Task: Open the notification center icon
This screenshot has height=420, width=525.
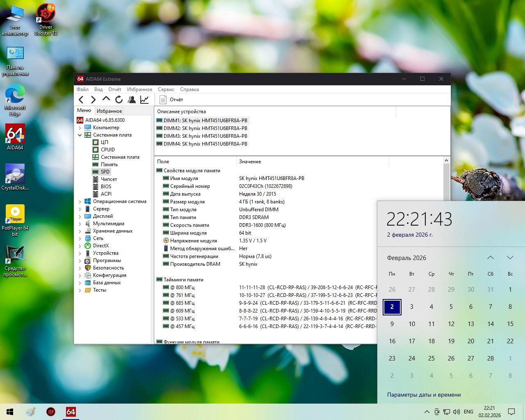Action: coord(511,412)
